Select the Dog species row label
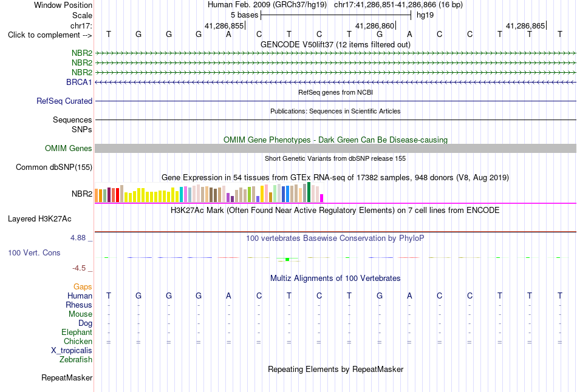This screenshot has width=577, height=392. click(86, 323)
